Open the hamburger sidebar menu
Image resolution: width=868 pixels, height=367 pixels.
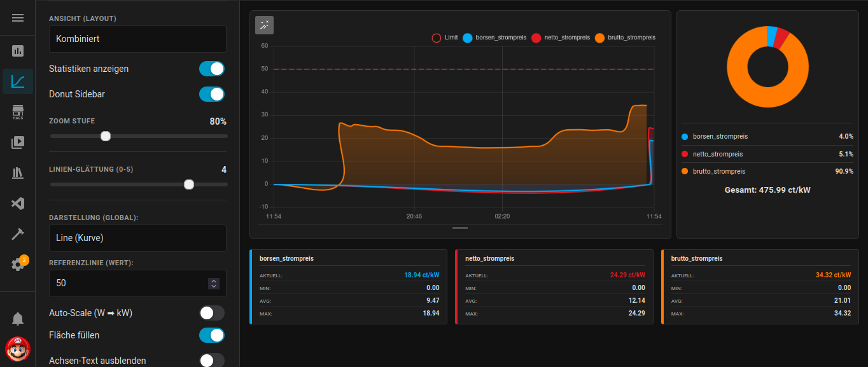(18, 18)
